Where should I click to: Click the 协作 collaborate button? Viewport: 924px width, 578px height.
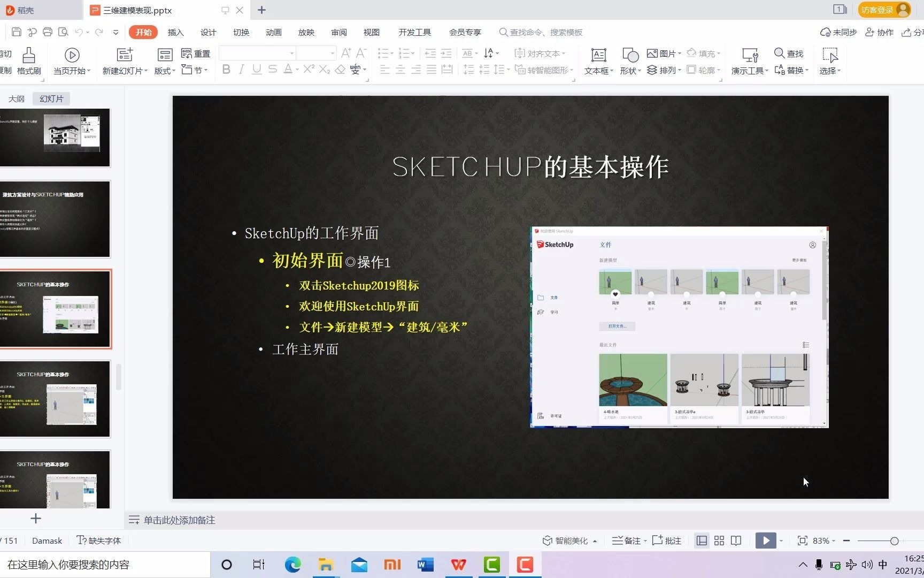879,32
